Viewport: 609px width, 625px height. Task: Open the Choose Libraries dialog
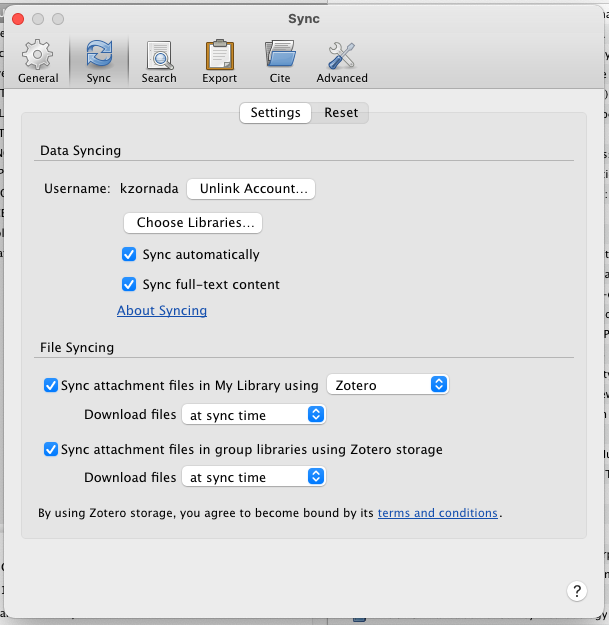point(193,222)
